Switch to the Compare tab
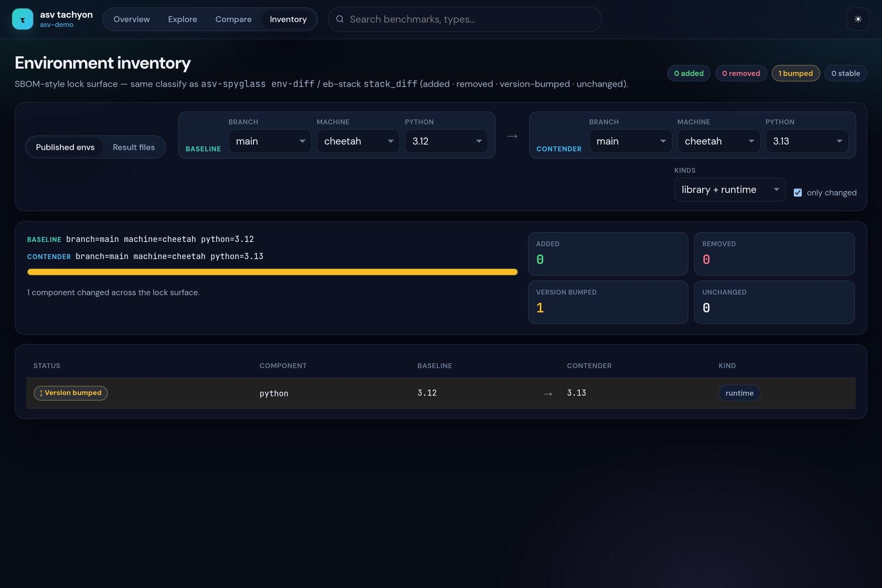This screenshot has height=588, width=882. pyautogui.click(x=233, y=19)
